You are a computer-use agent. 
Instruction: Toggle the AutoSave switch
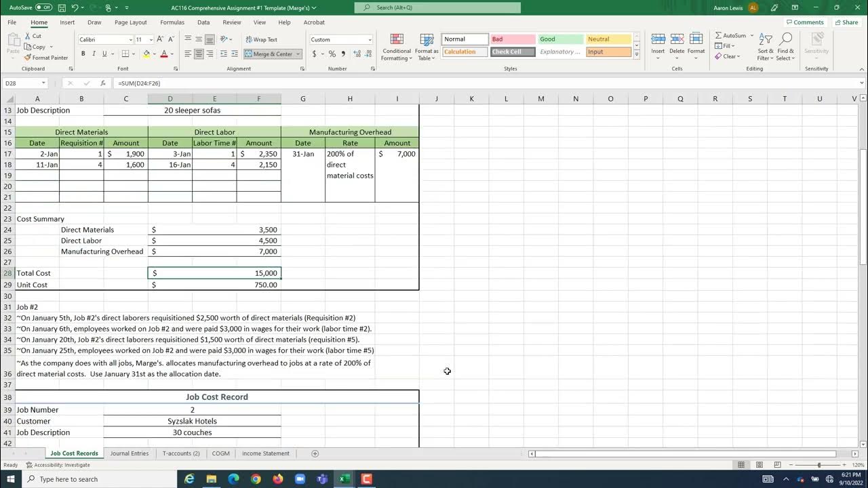click(x=43, y=7)
